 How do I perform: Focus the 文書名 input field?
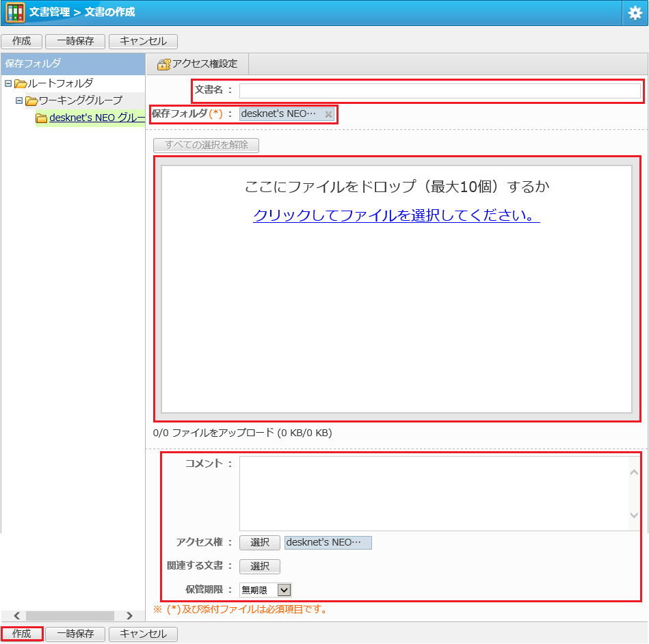pos(440,91)
